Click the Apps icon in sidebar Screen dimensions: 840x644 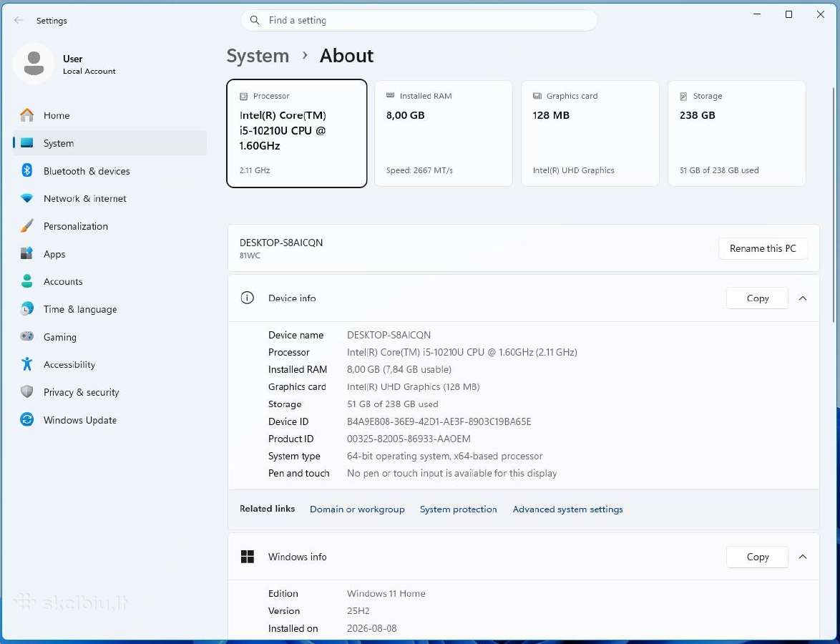[x=26, y=253]
